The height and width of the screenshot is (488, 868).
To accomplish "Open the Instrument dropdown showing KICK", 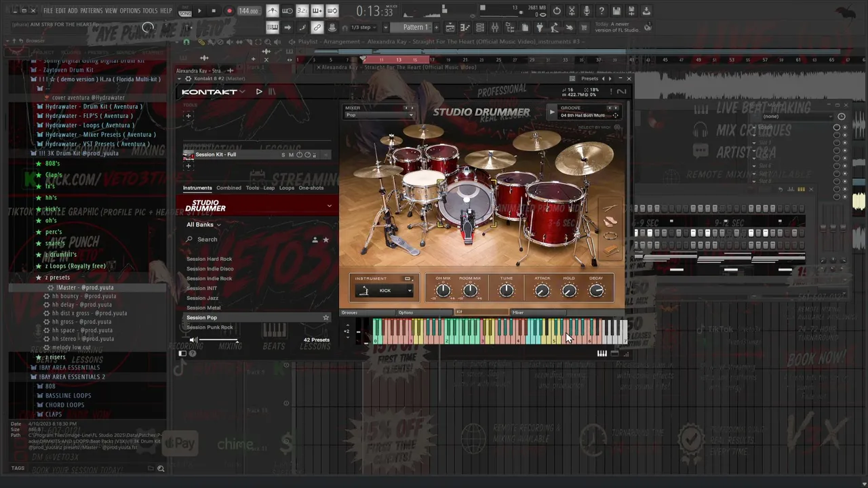I will (x=384, y=291).
